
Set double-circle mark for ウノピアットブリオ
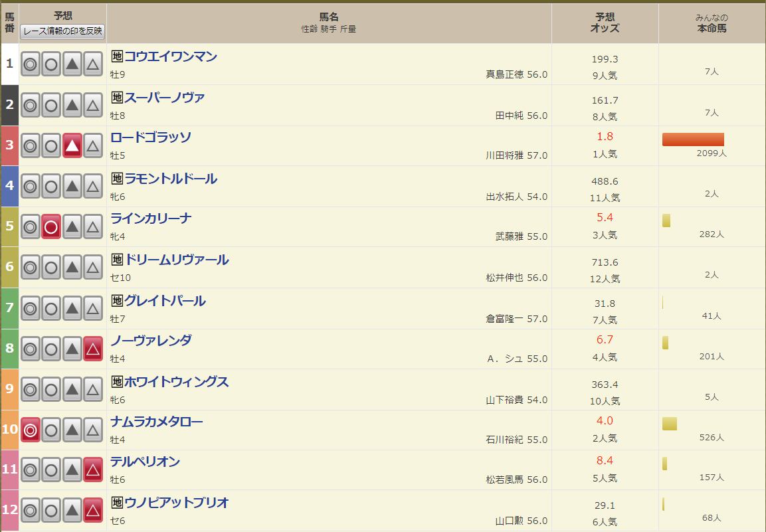(x=31, y=511)
